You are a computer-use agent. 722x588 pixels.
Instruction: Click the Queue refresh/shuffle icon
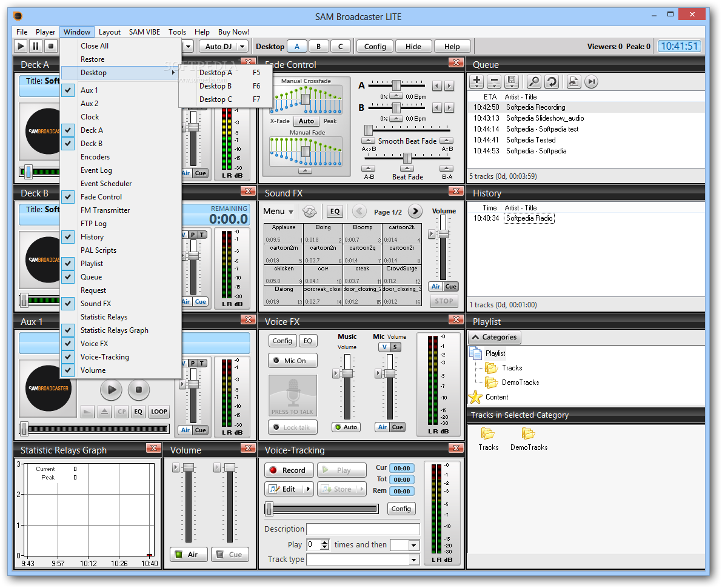[551, 81]
